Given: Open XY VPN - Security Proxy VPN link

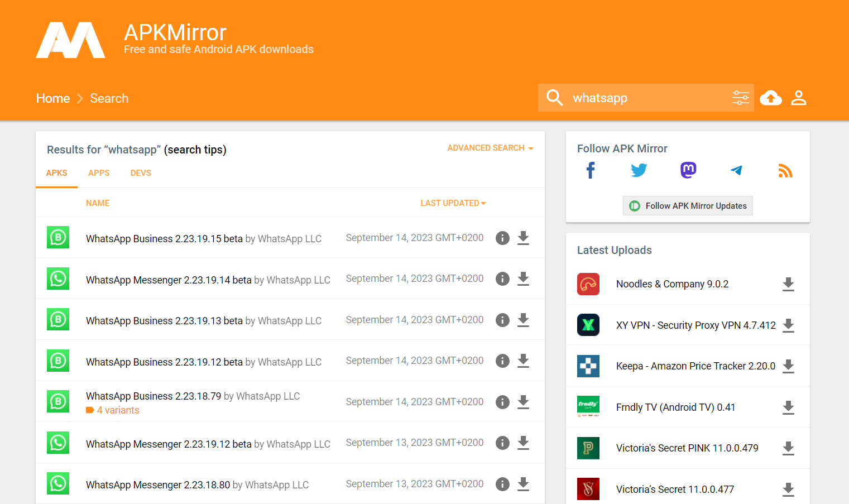Looking at the screenshot, I should click(x=696, y=325).
